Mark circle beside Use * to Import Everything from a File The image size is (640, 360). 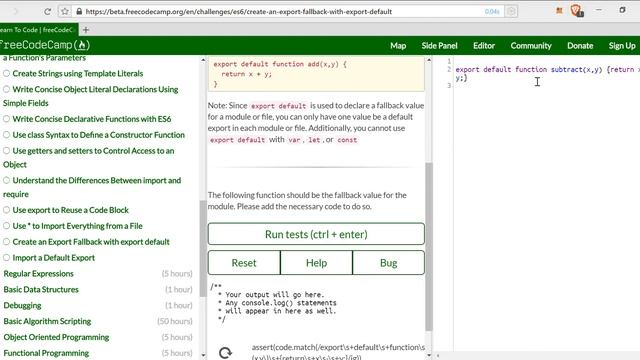click(x=6, y=226)
